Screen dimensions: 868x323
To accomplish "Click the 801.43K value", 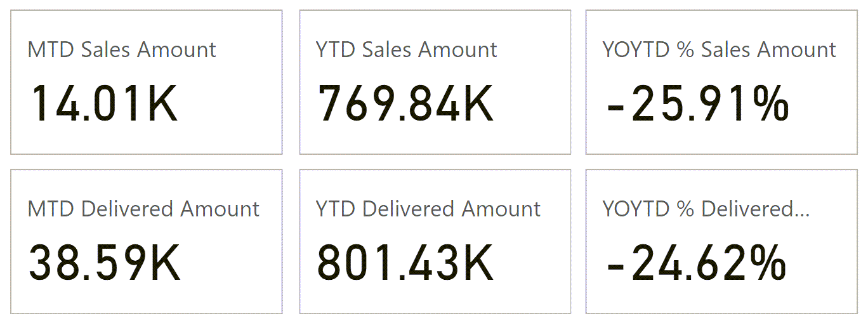I will (x=405, y=263).
